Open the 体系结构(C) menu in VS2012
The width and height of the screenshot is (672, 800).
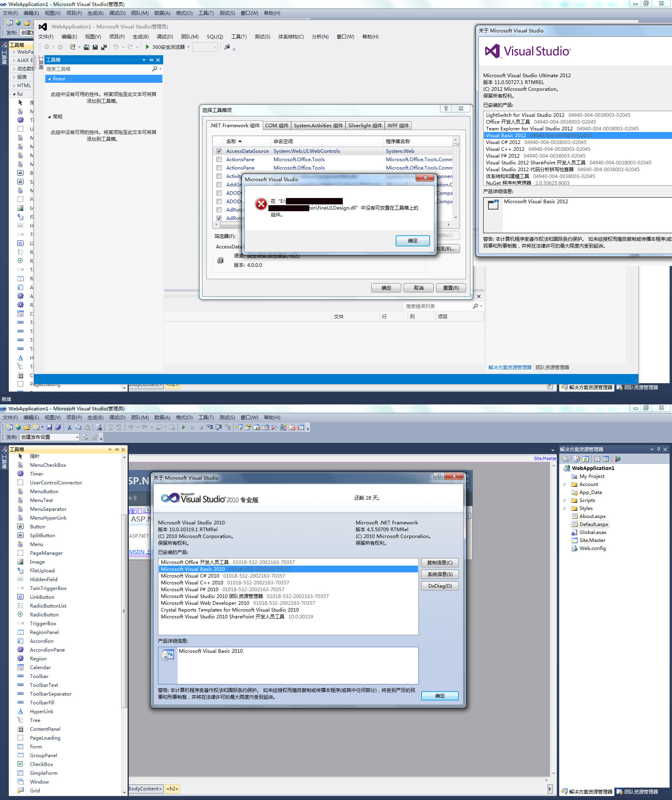(x=291, y=37)
